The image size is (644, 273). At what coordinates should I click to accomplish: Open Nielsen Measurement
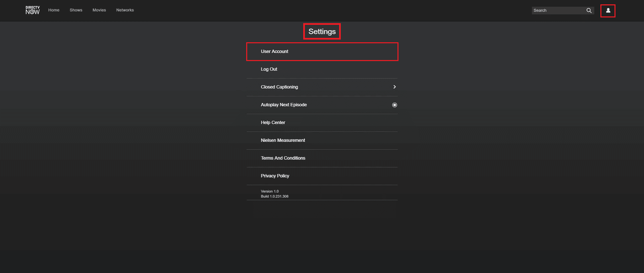click(322, 141)
